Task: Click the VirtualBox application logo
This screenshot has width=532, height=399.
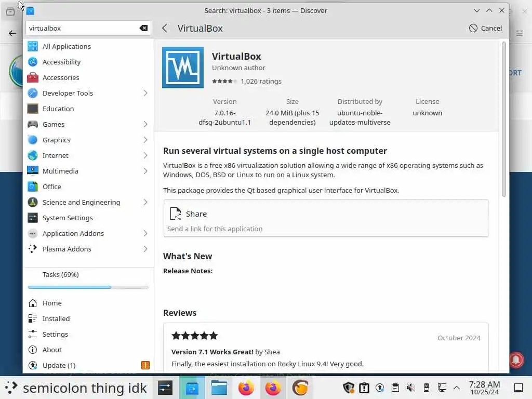Action: click(183, 68)
